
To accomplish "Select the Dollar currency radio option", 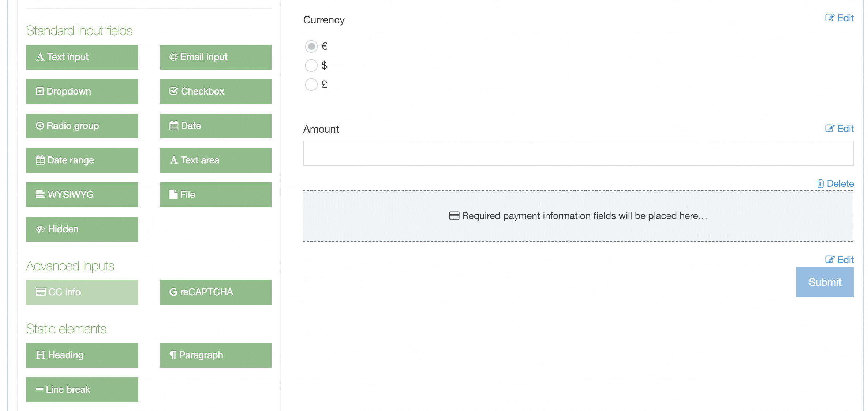I will click(x=311, y=66).
